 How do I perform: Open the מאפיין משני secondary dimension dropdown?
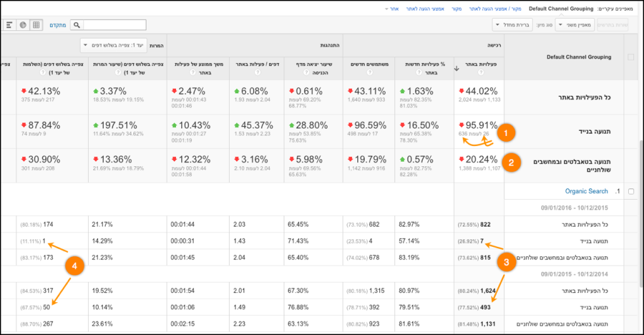coord(572,25)
